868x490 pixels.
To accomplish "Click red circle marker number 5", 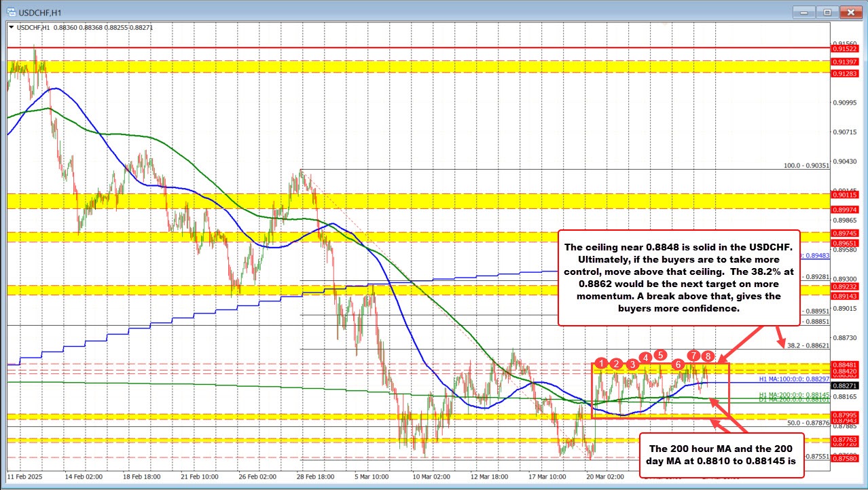I will [660, 354].
